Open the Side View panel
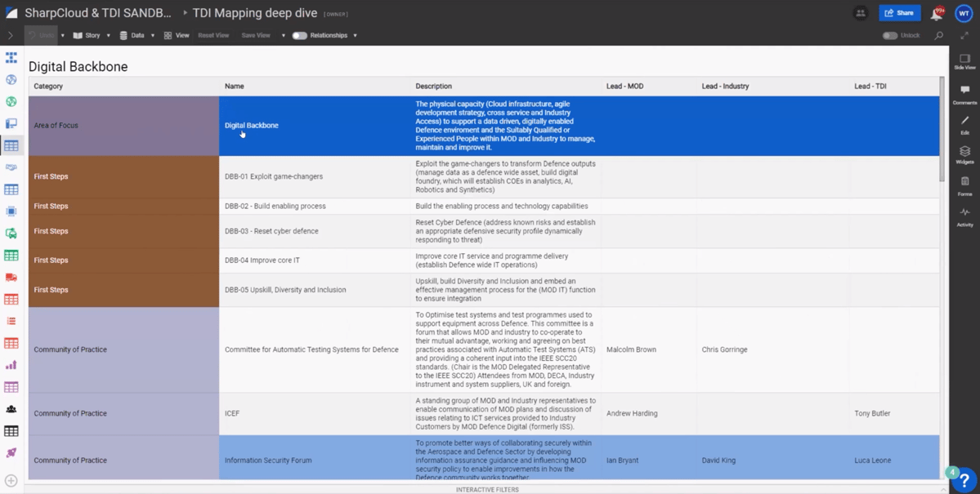The width and height of the screenshot is (980, 494). (964, 62)
